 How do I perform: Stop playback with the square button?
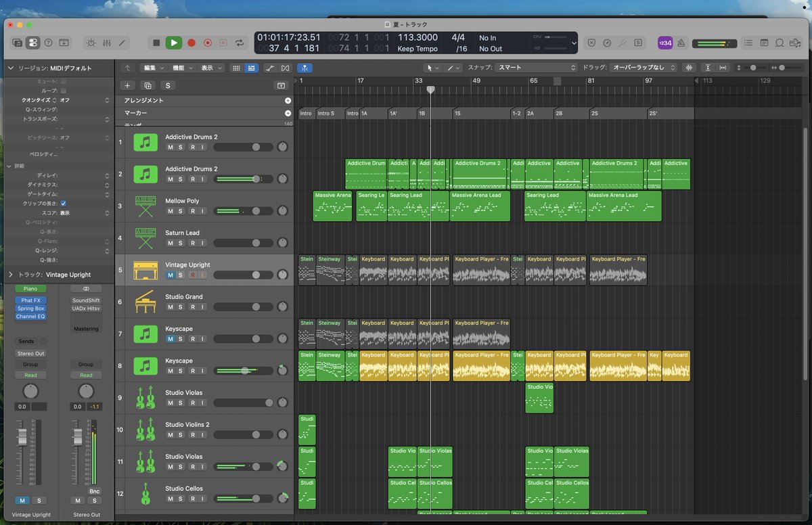(156, 43)
